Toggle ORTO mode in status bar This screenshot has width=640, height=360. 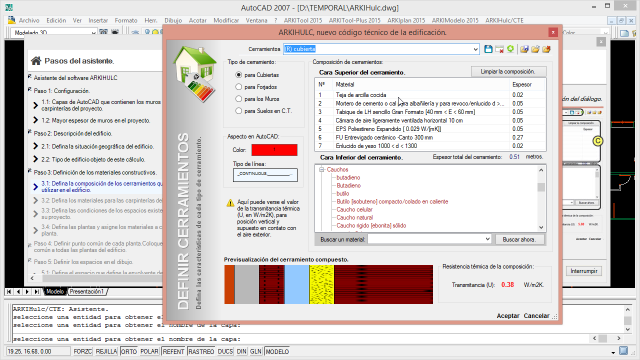129,351
